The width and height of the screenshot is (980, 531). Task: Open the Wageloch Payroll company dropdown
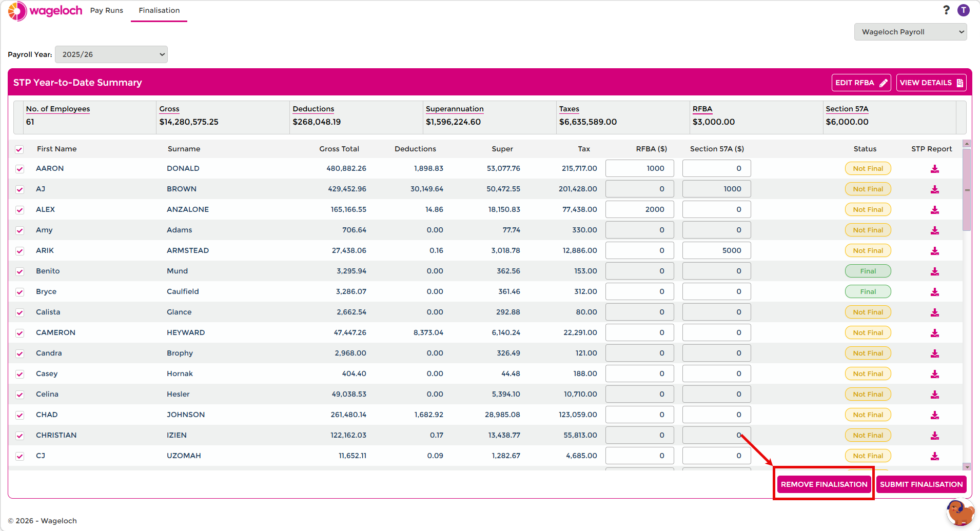point(911,32)
